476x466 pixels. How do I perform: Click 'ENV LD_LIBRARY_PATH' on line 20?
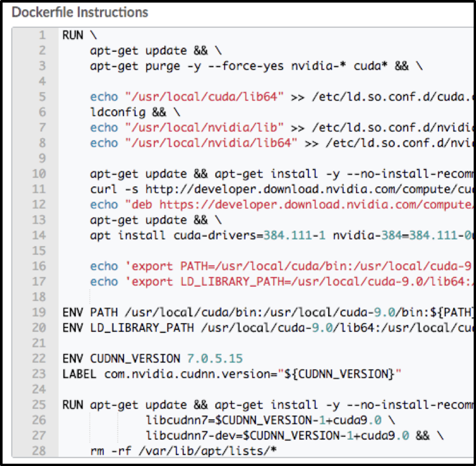128,328
